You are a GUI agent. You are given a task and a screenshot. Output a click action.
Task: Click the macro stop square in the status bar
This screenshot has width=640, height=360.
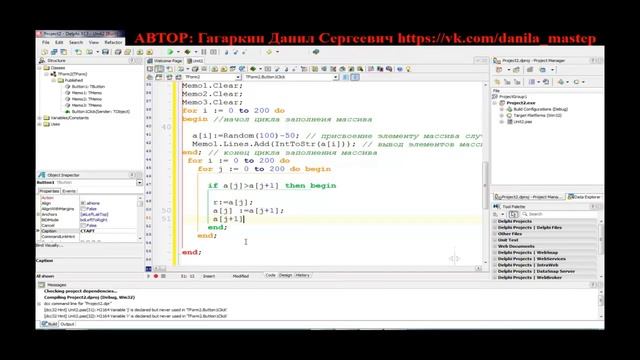pos(163,276)
